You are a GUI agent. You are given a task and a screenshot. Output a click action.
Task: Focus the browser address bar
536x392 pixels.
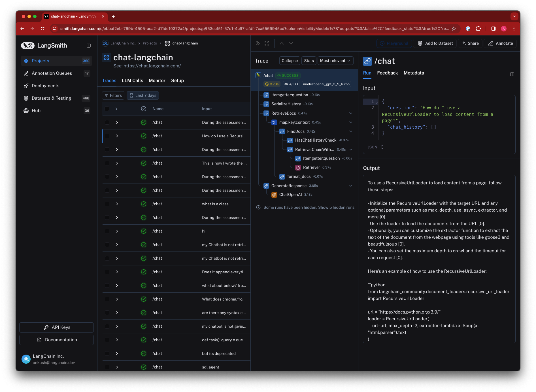[x=254, y=29]
